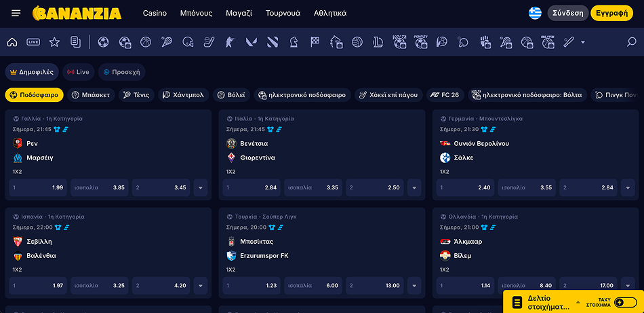Screen dimensions: 644x313
Task: Expand more markets for Άλκμααρ vs Βίλεμ
Action: [628, 285]
